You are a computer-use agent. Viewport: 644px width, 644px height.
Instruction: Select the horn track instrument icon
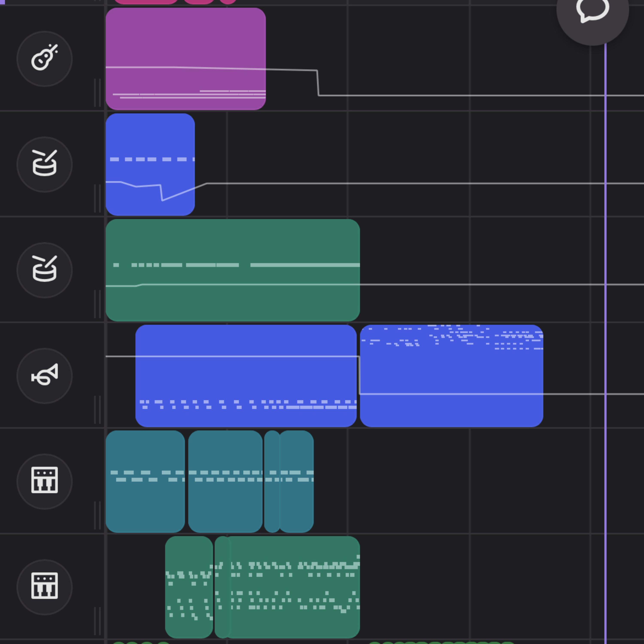(45, 376)
